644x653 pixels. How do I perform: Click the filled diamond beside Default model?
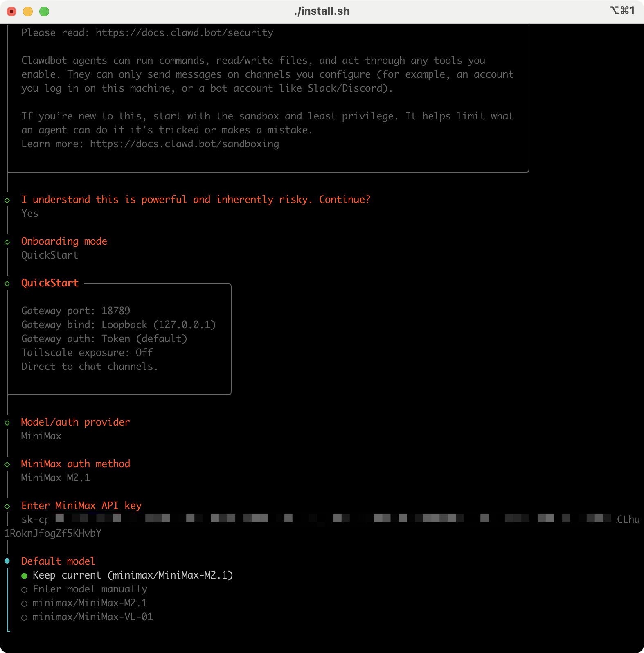point(7,561)
